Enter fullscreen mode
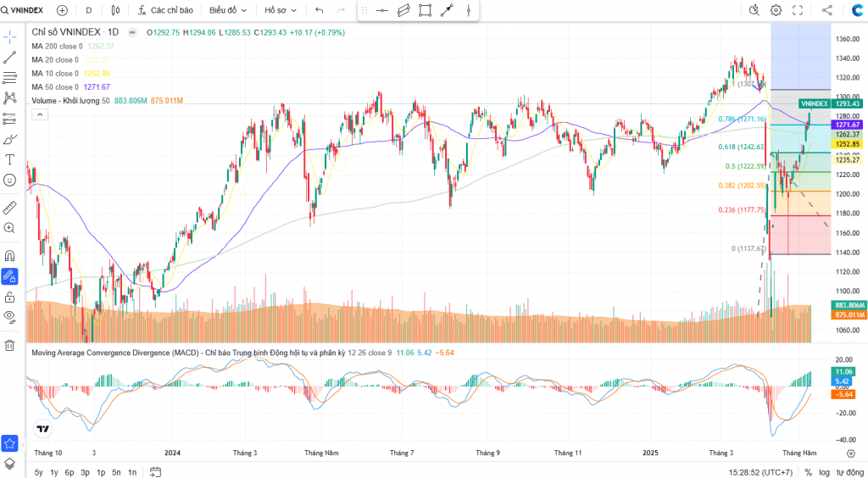 797,10
